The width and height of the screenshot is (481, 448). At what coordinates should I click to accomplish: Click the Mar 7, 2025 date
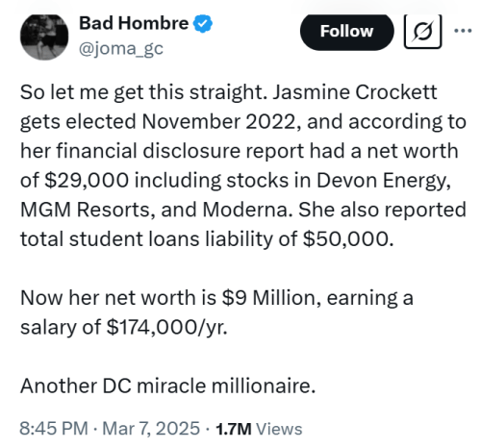click(x=151, y=429)
